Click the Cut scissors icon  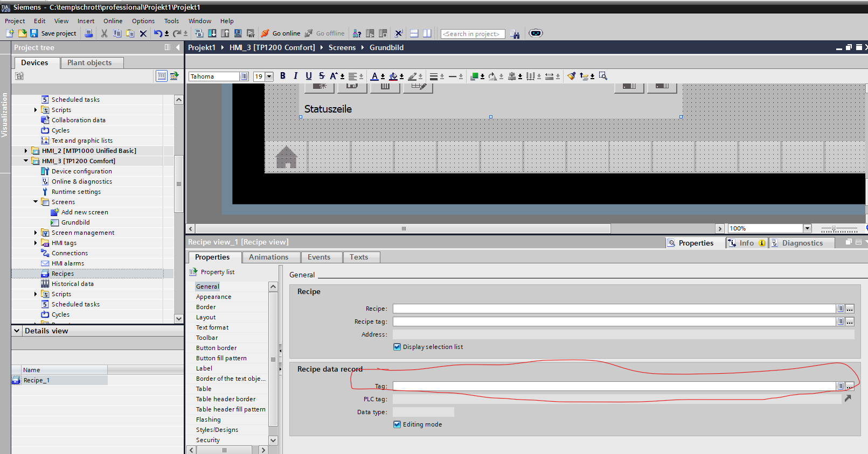point(104,33)
